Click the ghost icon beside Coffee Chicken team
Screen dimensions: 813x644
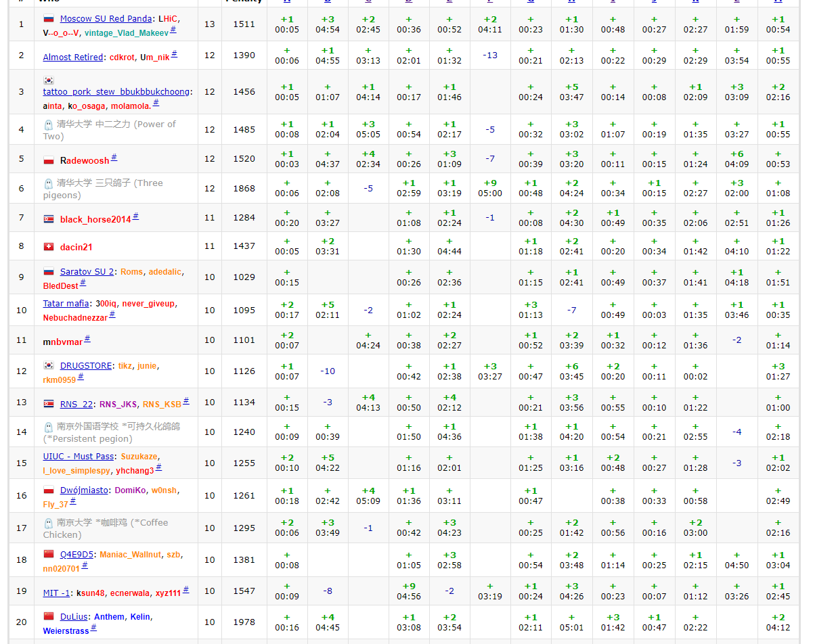click(x=49, y=523)
